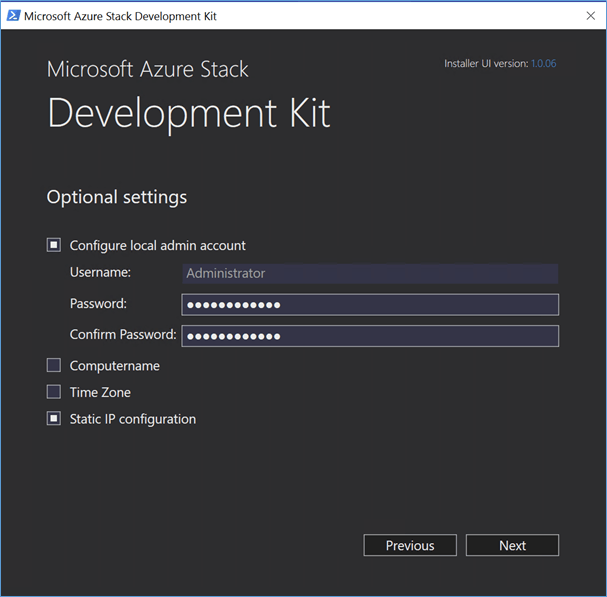This screenshot has height=597, width=607.
Task: Click the Configure local admin account label
Action: coord(158,246)
